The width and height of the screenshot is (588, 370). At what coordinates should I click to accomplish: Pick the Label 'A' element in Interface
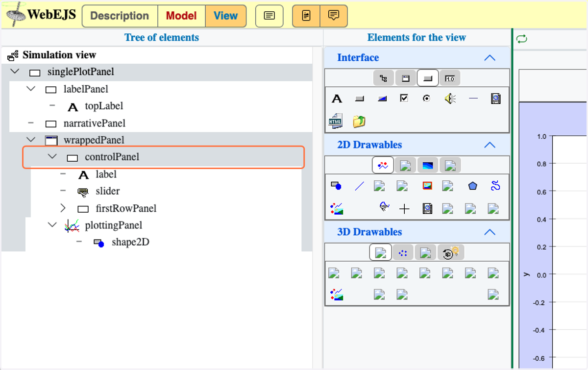(x=337, y=99)
